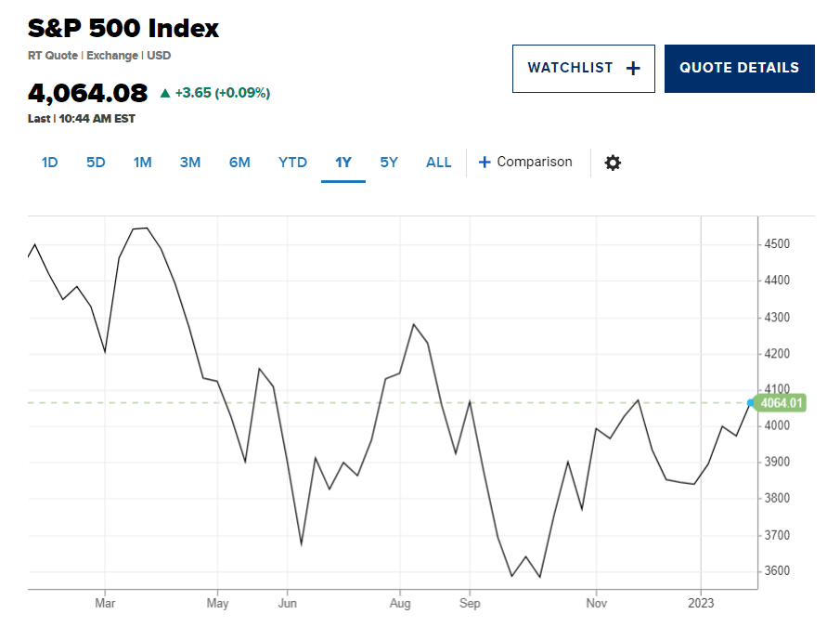Click the 4000 y-axis value
This screenshot has width=840, height=627.
777,425
